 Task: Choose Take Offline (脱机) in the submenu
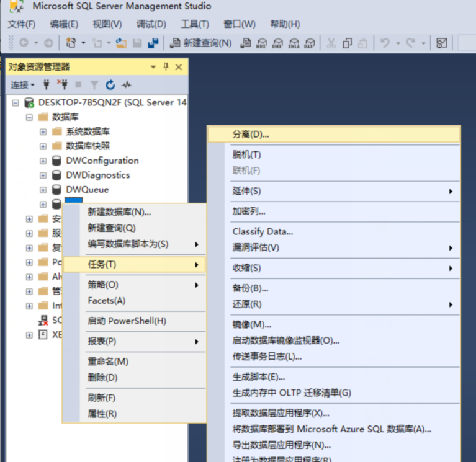pos(334,154)
